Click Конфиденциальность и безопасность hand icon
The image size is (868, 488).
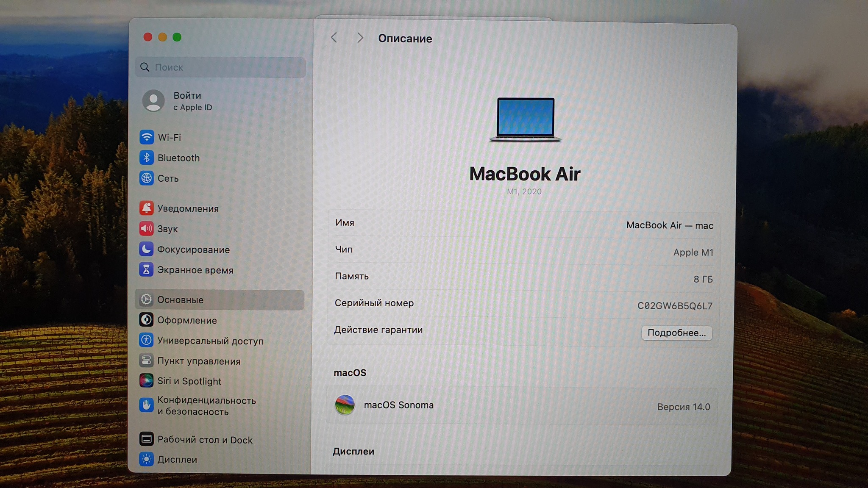point(147,405)
